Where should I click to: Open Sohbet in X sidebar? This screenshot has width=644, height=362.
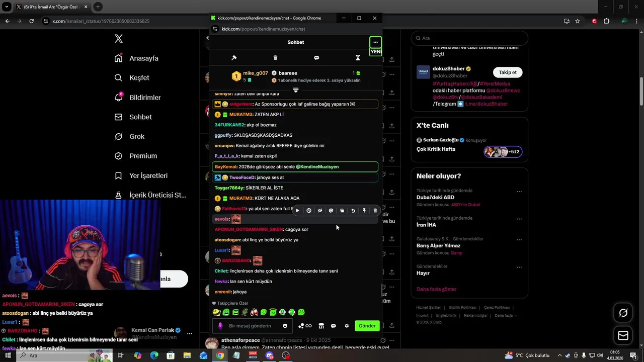[x=133, y=117]
